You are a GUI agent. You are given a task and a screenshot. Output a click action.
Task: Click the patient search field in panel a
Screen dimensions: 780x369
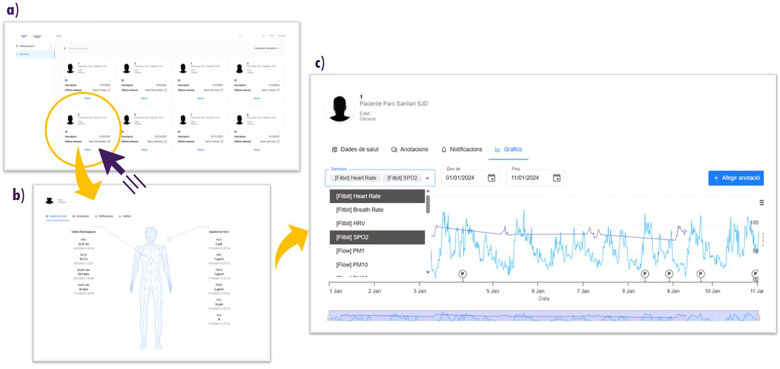tap(81, 48)
